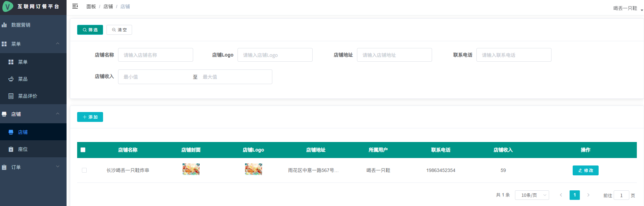Click the phone number 19863452354
This screenshot has width=644, height=206.
coord(441,170)
